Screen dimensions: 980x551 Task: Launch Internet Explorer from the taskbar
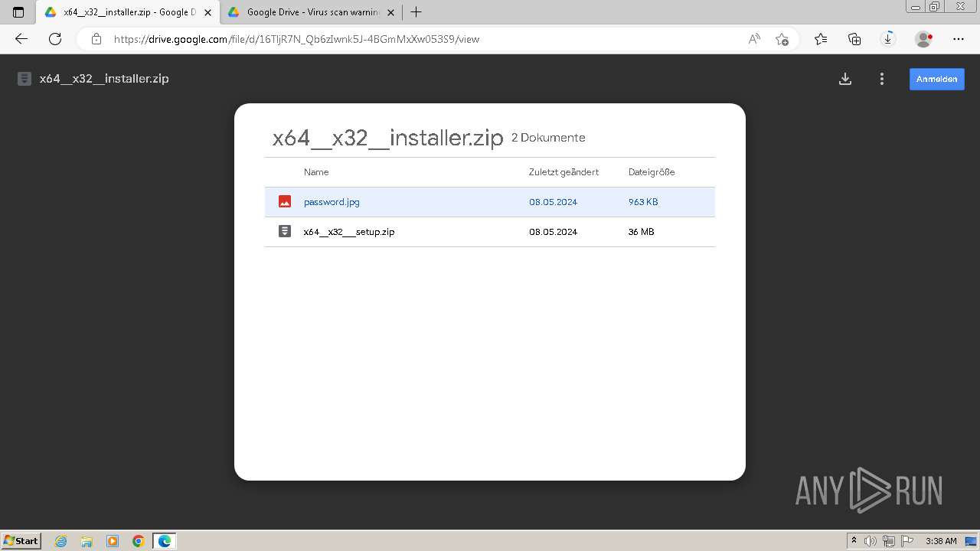pos(61,541)
